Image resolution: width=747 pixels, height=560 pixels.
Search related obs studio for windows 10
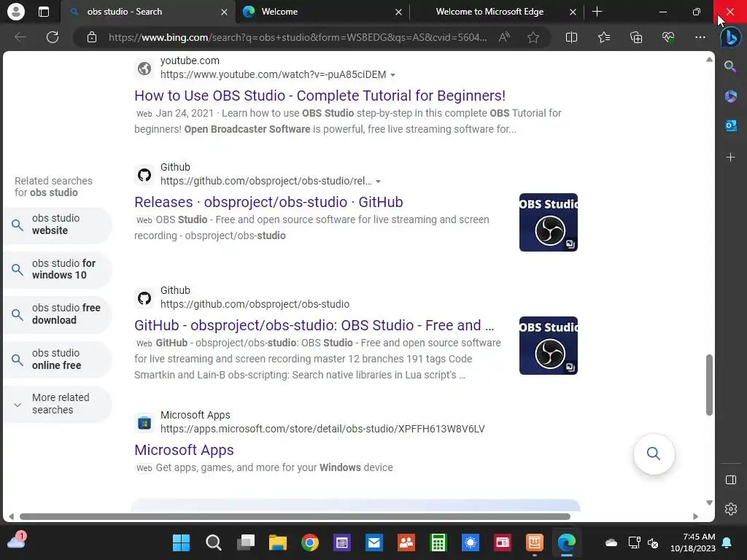[x=57, y=269]
